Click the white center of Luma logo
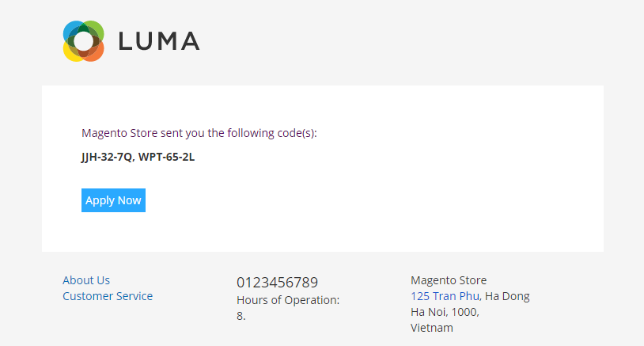 pyautogui.click(x=83, y=41)
